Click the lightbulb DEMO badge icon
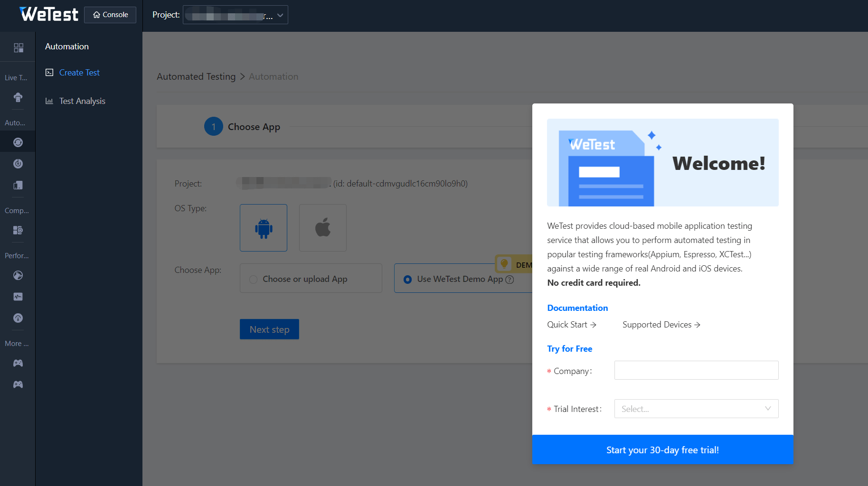Screen dimensions: 868x486 pos(504,264)
